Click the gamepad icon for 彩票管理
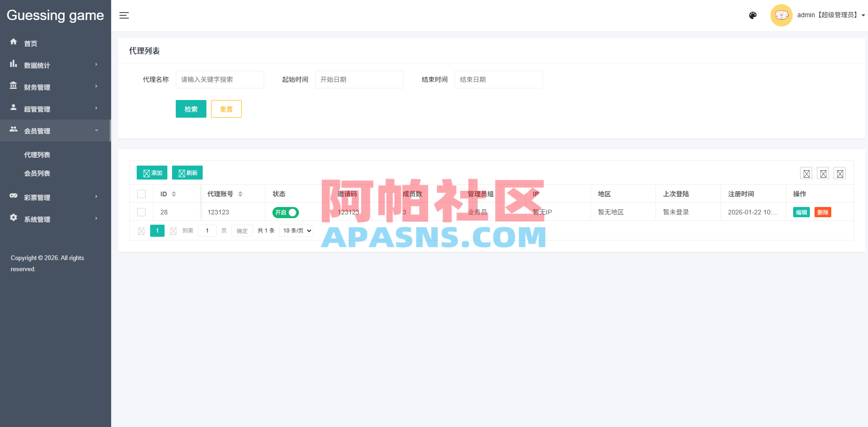Image resolution: width=868 pixels, height=427 pixels. coord(13,196)
